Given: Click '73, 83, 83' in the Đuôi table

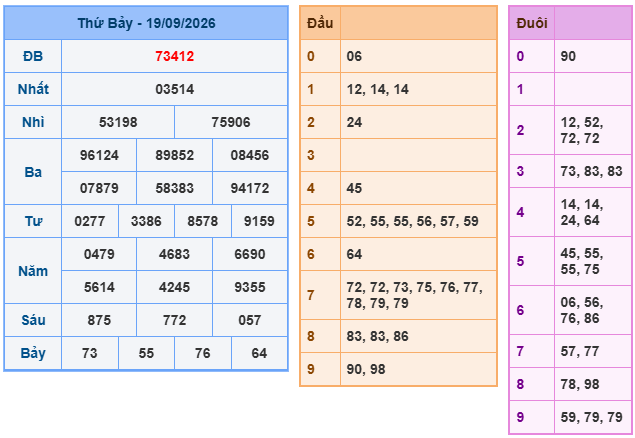Looking at the screenshot, I should [591, 171].
